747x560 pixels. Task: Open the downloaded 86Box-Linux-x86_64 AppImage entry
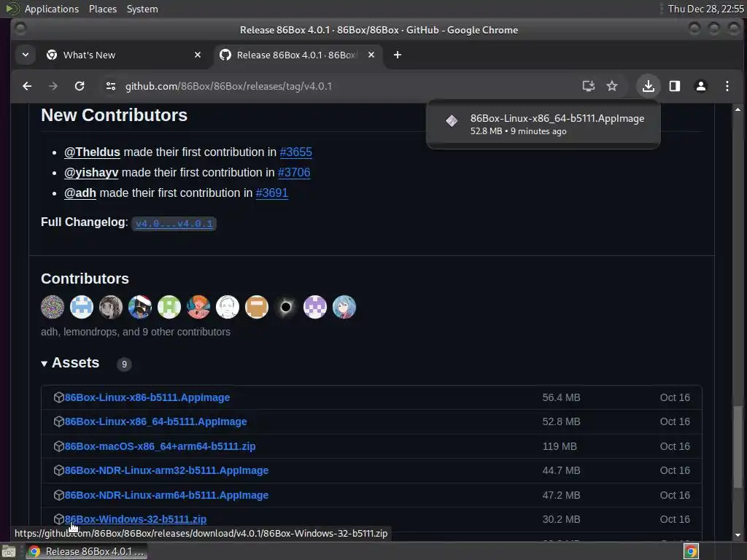pos(543,124)
